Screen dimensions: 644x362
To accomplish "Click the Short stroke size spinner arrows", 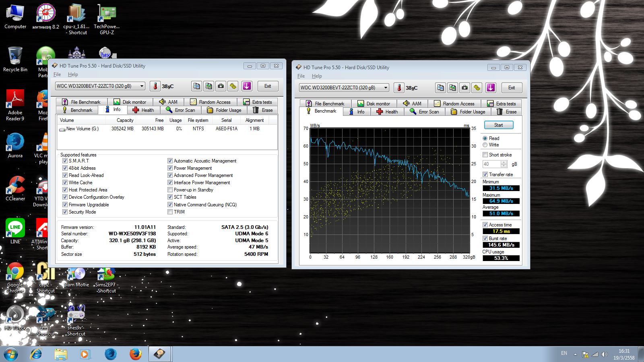I will (x=504, y=164).
